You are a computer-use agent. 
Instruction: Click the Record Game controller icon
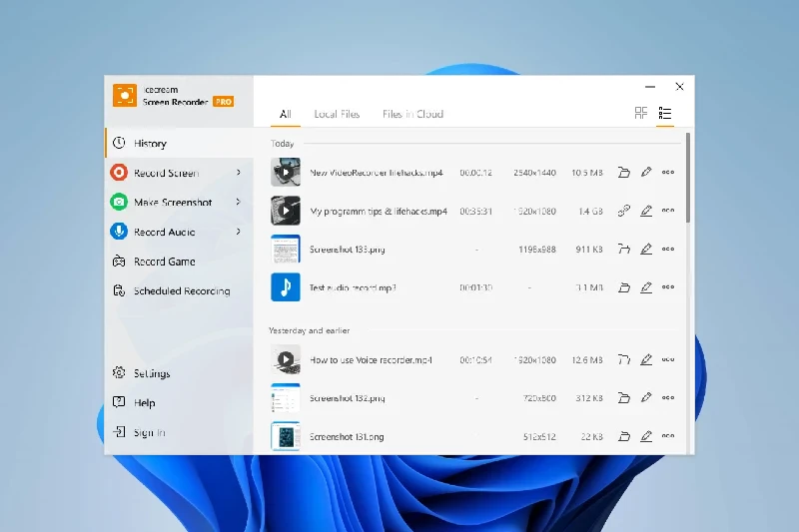pyautogui.click(x=119, y=262)
